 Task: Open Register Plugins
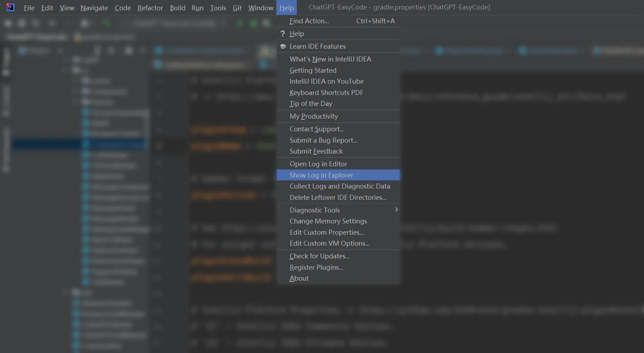point(338,267)
